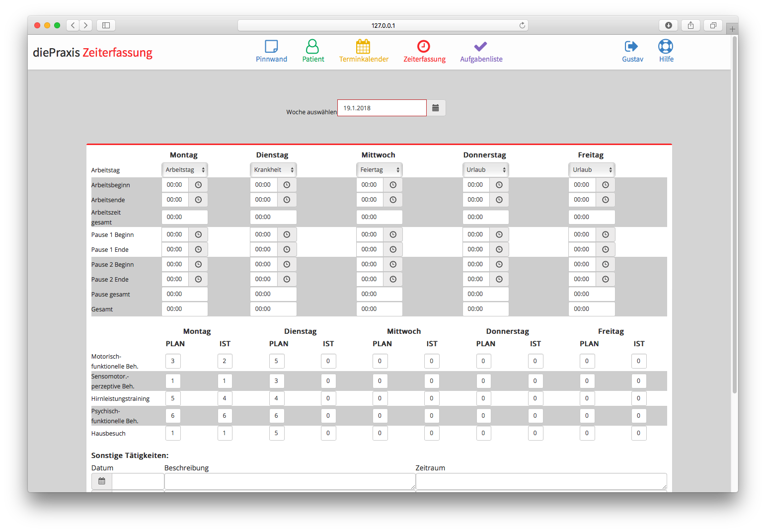Click the diePraxis Zeiterfassung logo

(x=92, y=53)
